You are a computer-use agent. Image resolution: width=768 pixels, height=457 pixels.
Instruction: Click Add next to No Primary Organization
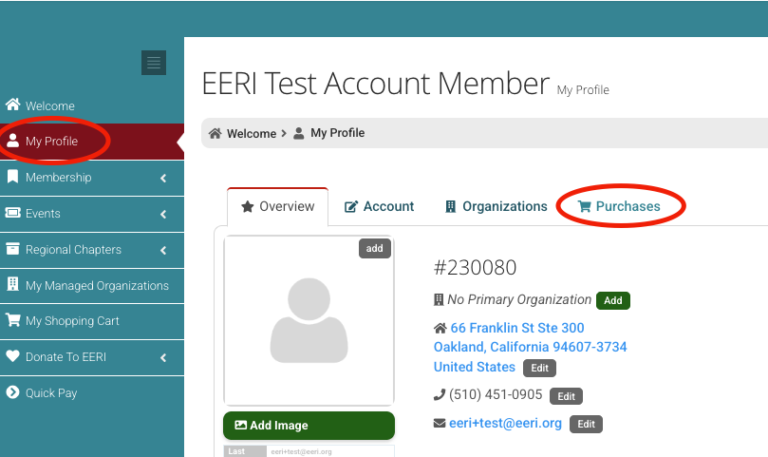pos(613,300)
